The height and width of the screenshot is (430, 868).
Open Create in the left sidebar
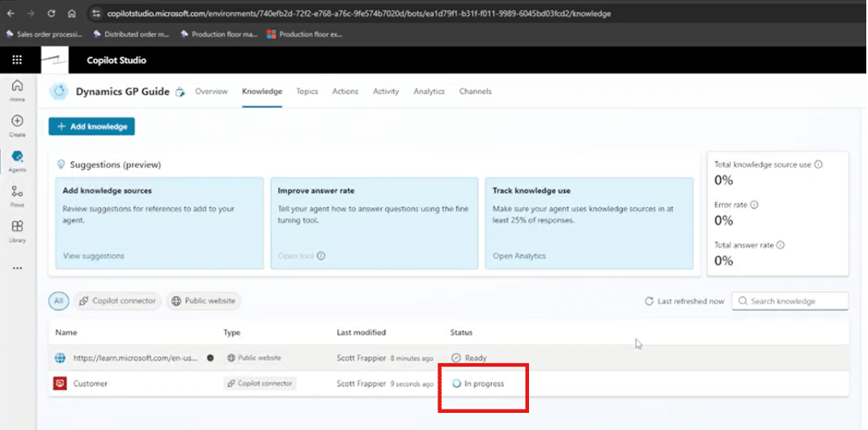17,126
